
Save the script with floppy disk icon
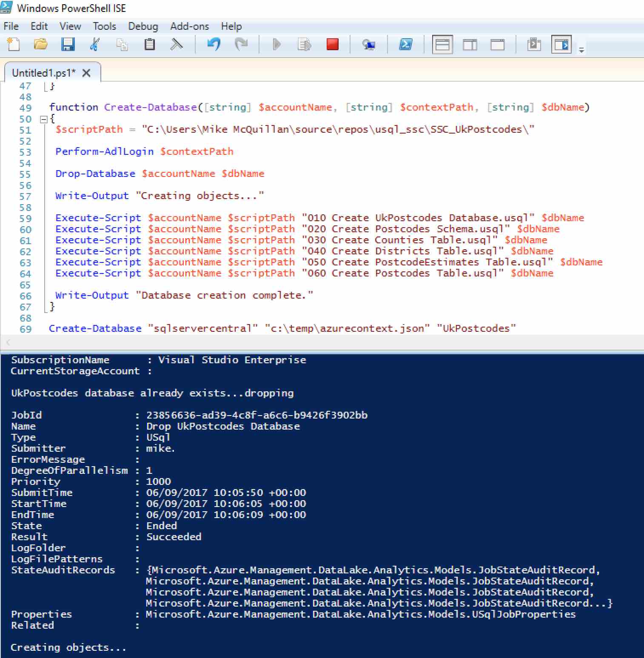pos(68,44)
